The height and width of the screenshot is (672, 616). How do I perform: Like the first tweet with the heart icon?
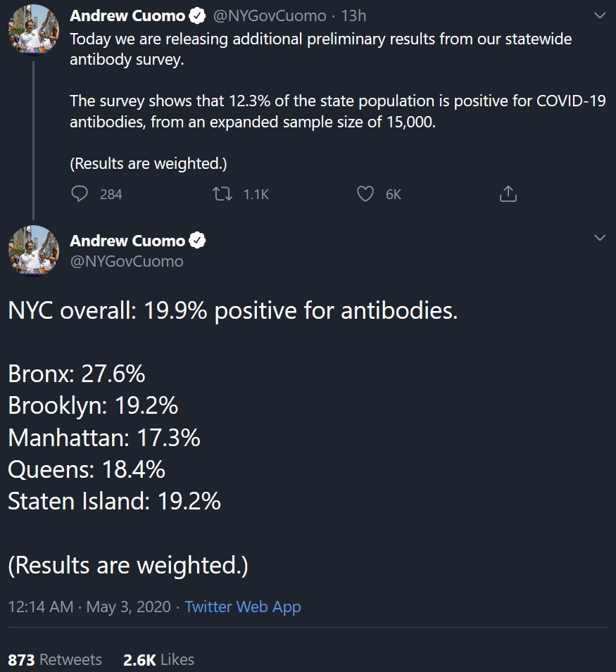(365, 194)
